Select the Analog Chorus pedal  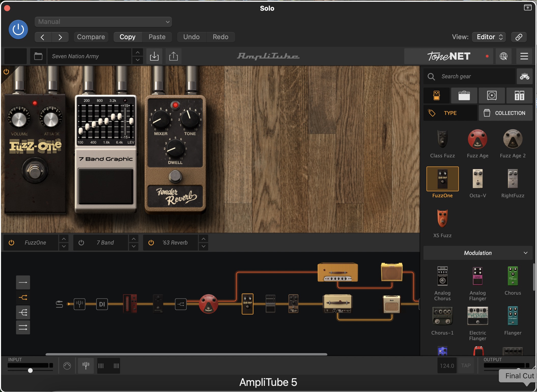coord(442,283)
